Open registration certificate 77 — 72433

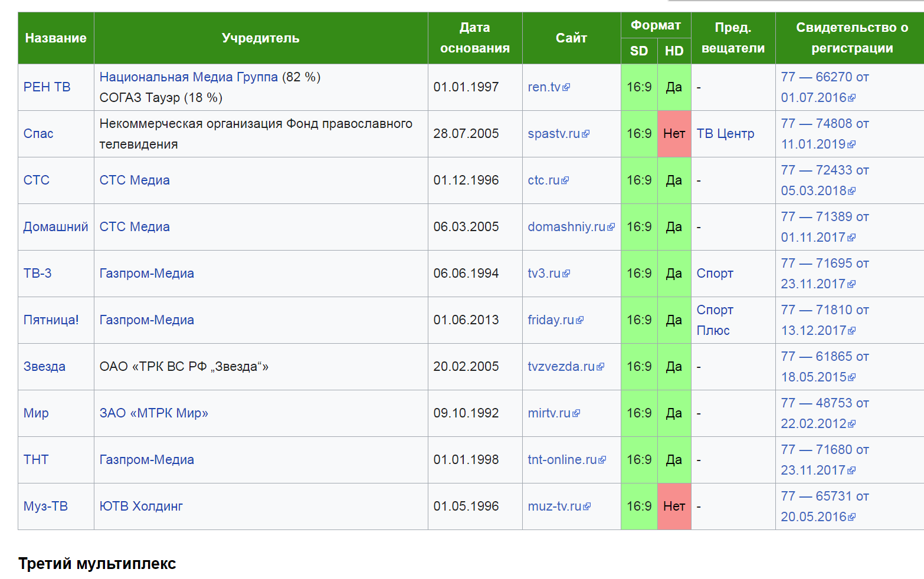(825, 180)
